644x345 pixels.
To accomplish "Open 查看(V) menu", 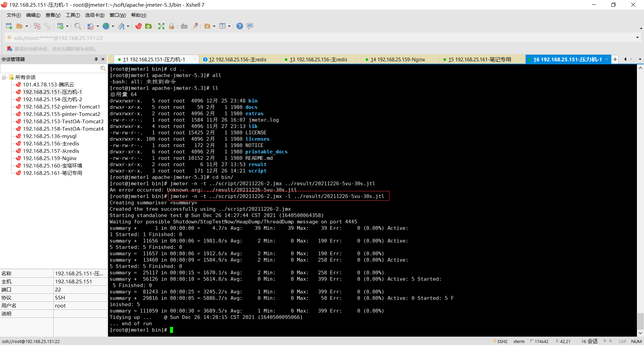I will [53, 15].
